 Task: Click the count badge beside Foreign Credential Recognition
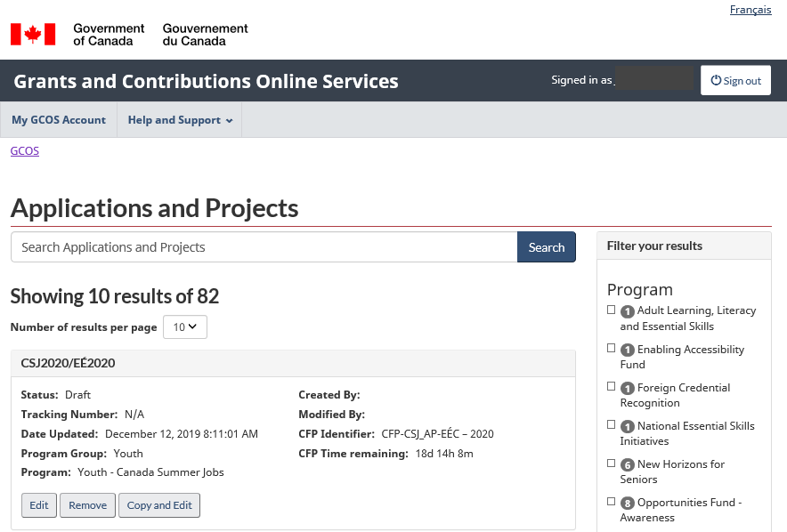627,389
